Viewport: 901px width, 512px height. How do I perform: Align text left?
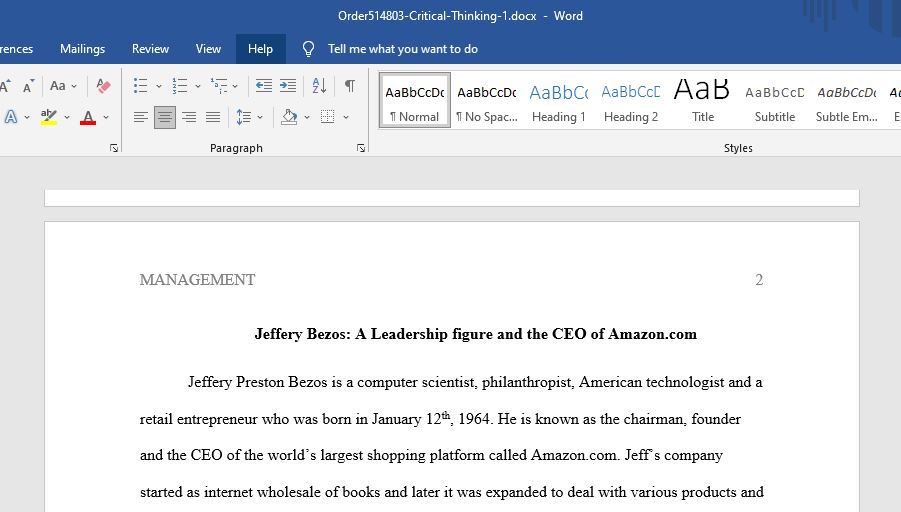click(x=141, y=117)
